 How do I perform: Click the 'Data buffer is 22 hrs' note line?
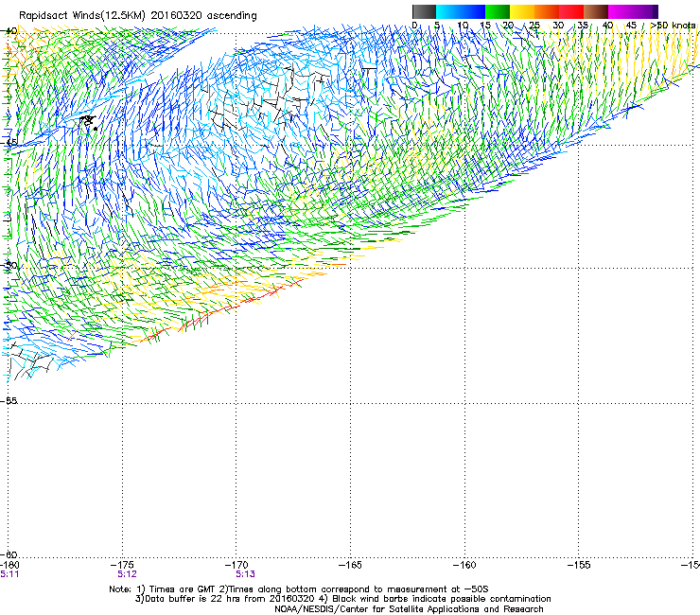point(342,599)
